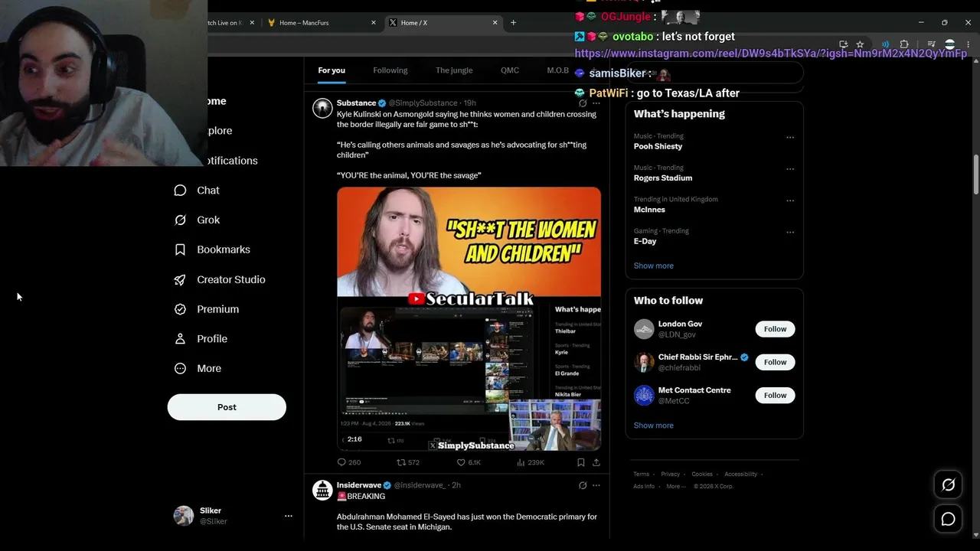The height and width of the screenshot is (551, 980).
Task: Close the Home – MancFurs browser tab
Action: [374, 23]
